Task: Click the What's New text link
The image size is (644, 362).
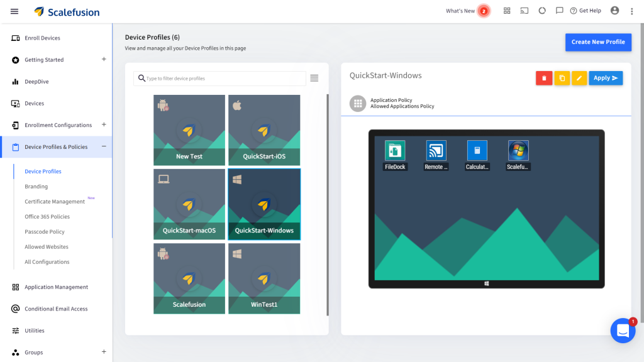Action: coord(460,11)
